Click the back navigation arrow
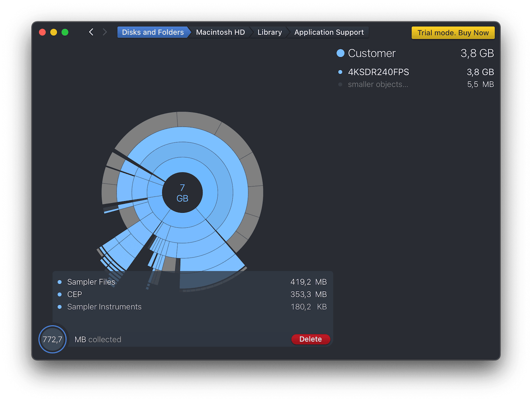Image resolution: width=532 pixels, height=402 pixels. point(91,32)
